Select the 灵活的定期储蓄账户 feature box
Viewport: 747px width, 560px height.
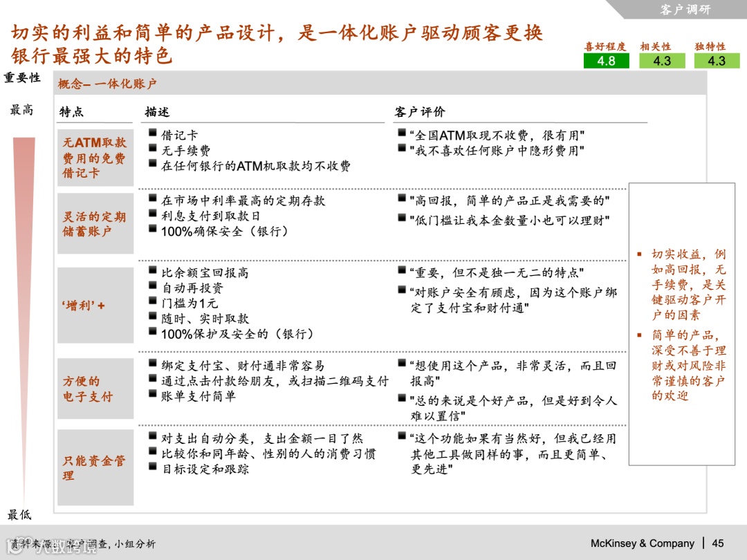[95, 223]
